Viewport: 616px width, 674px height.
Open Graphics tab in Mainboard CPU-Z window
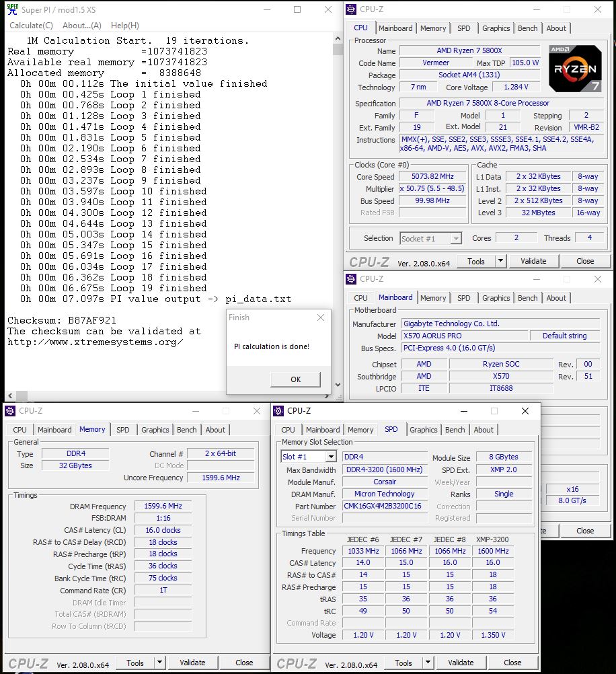click(496, 298)
